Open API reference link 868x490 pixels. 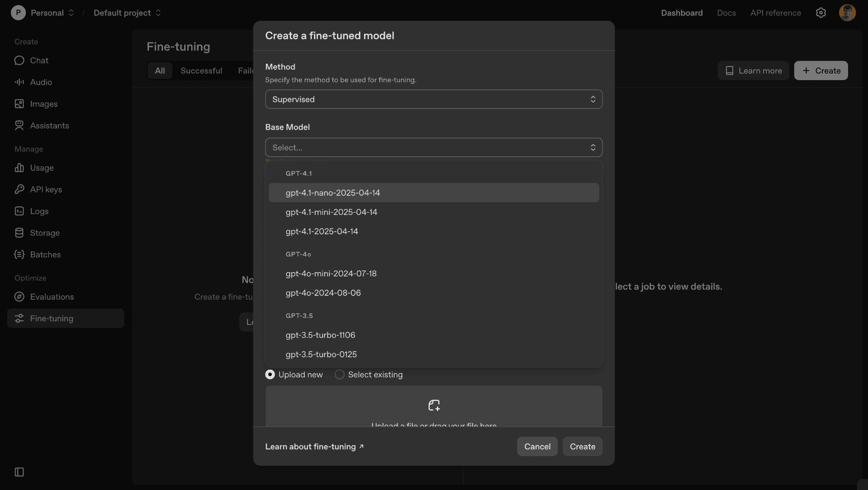click(776, 13)
